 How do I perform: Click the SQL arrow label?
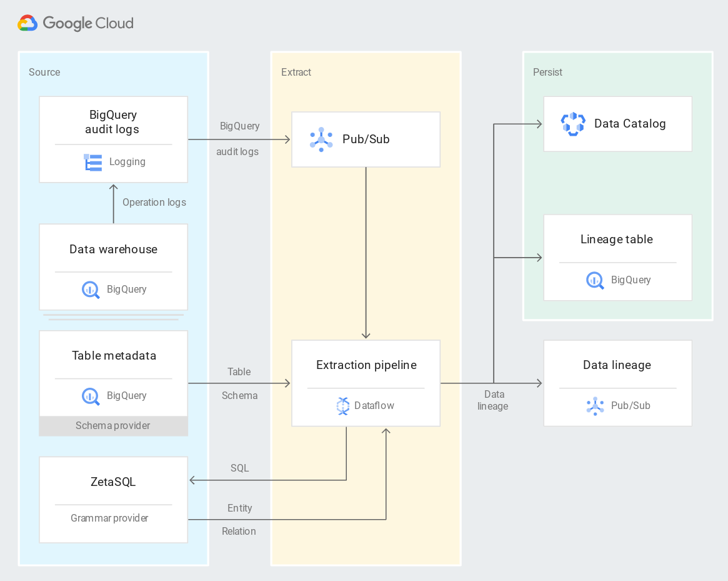click(x=239, y=468)
